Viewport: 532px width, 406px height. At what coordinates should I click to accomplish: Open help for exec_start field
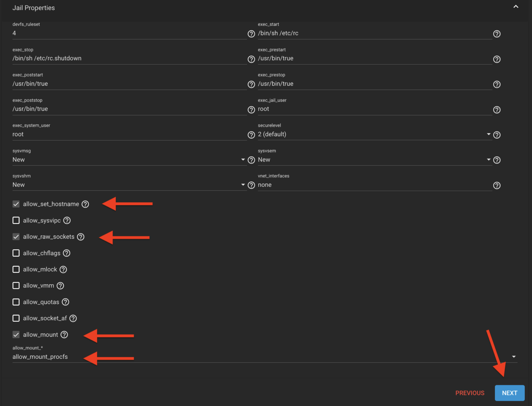pos(497,34)
